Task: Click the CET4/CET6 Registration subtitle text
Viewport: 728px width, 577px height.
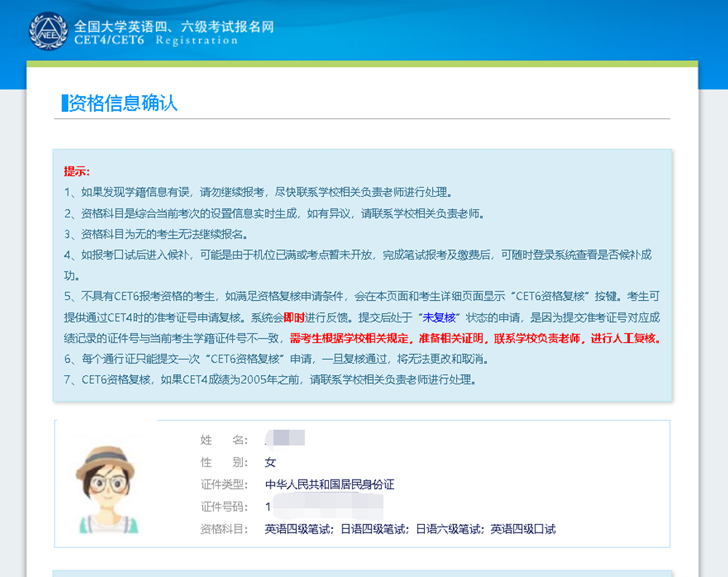Action: [x=156, y=41]
